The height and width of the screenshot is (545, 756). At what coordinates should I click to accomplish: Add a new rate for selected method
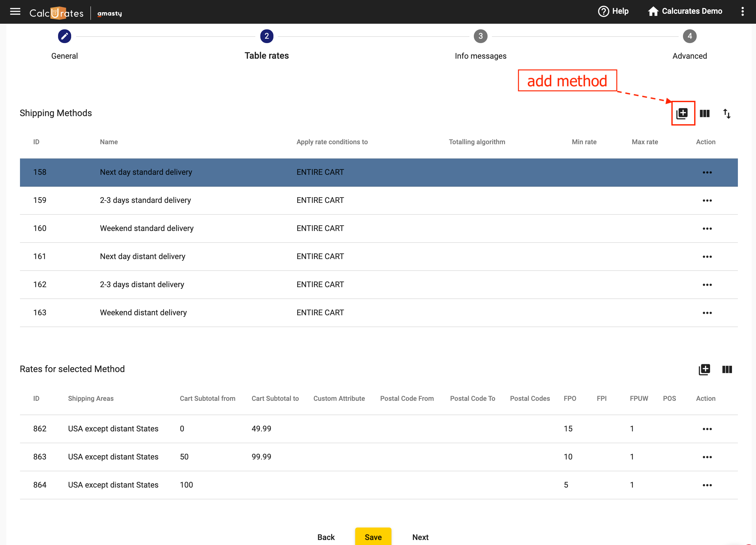pos(704,369)
